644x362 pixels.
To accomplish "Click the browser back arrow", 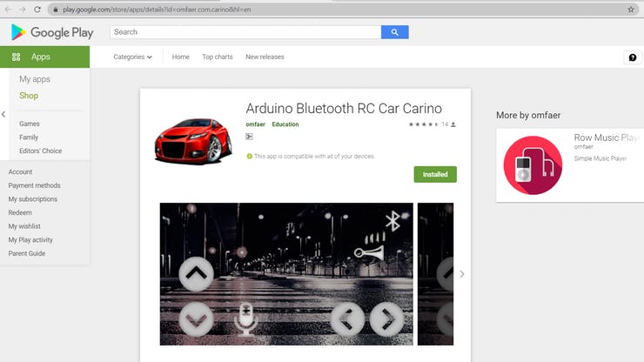I will pyautogui.click(x=8, y=10).
